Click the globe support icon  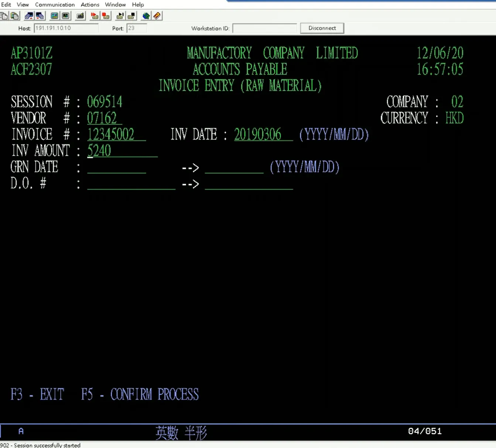(x=146, y=16)
